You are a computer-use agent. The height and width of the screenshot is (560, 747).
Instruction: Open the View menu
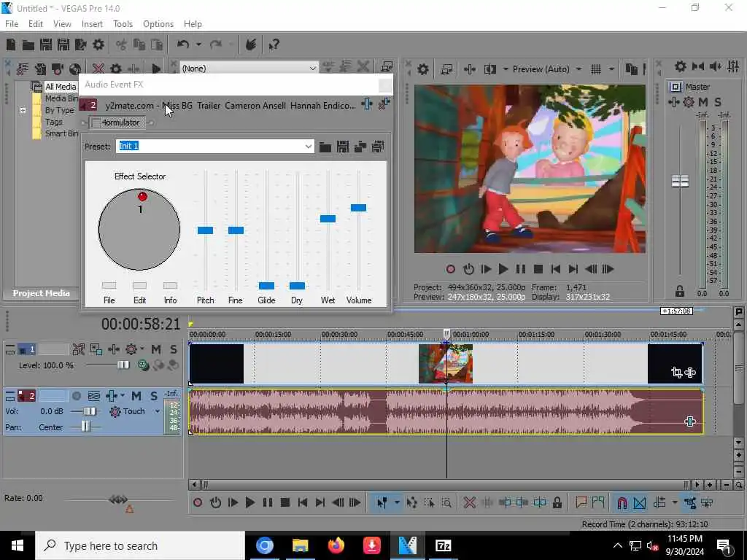coord(62,24)
